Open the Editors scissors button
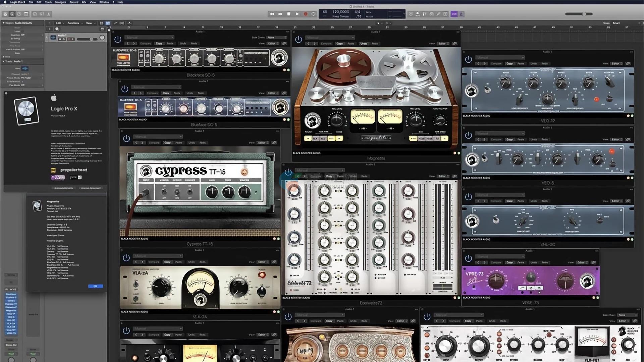Image resolution: width=644 pixels, height=362 pixels. coord(49,14)
